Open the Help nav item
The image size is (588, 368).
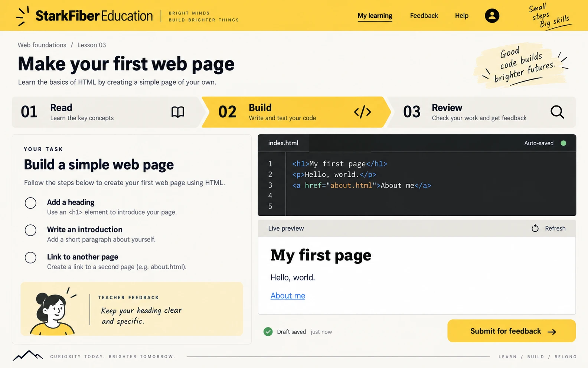tap(462, 16)
